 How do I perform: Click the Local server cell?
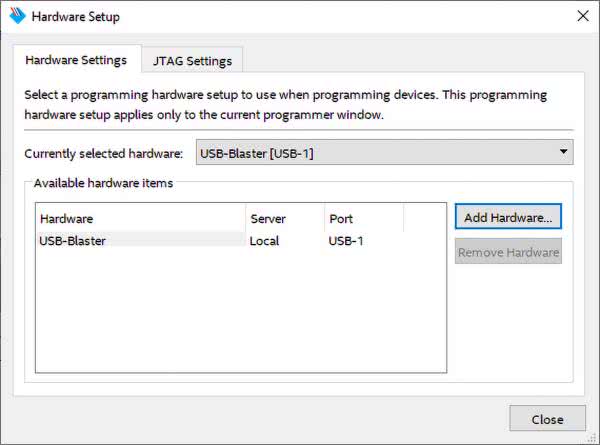click(265, 240)
